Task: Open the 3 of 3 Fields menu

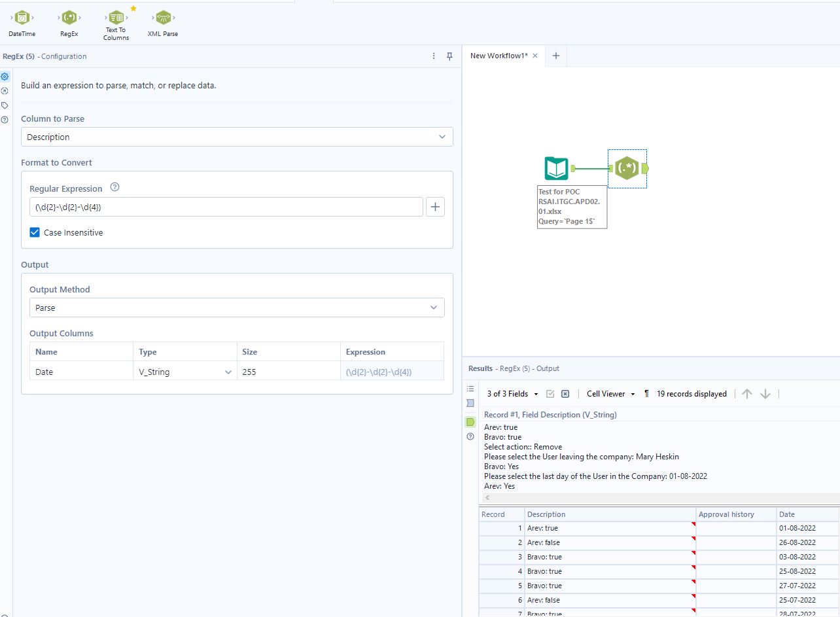Action: click(x=512, y=394)
